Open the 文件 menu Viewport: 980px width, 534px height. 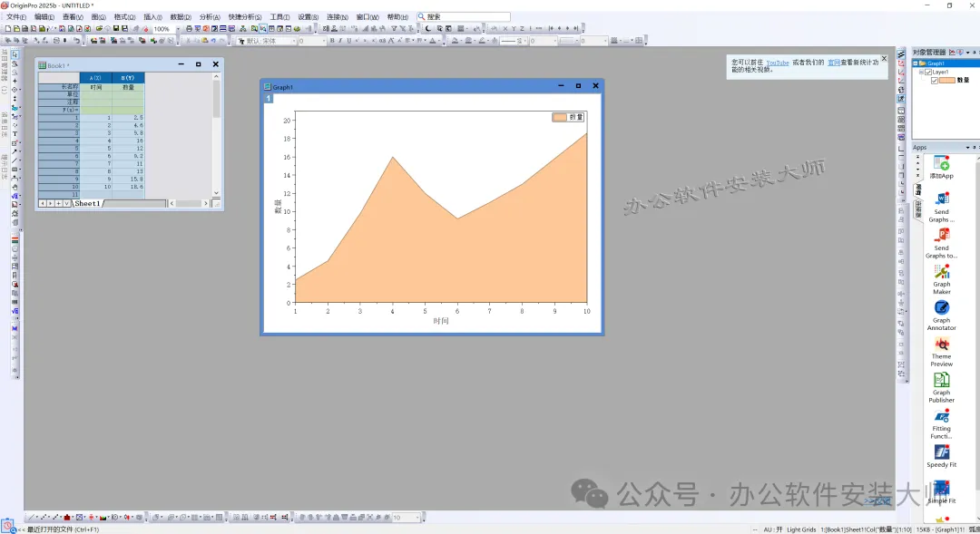pyautogui.click(x=15, y=17)
